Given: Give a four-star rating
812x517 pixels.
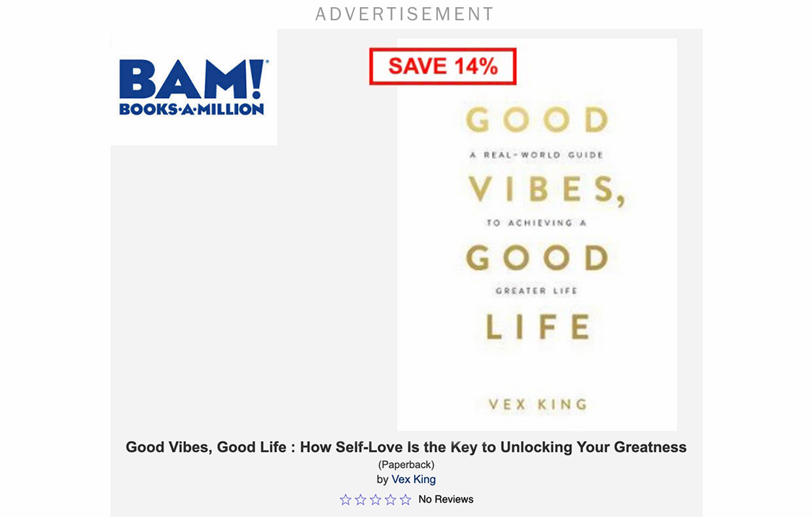Looking at the screenshot, I should pos(391,499).
